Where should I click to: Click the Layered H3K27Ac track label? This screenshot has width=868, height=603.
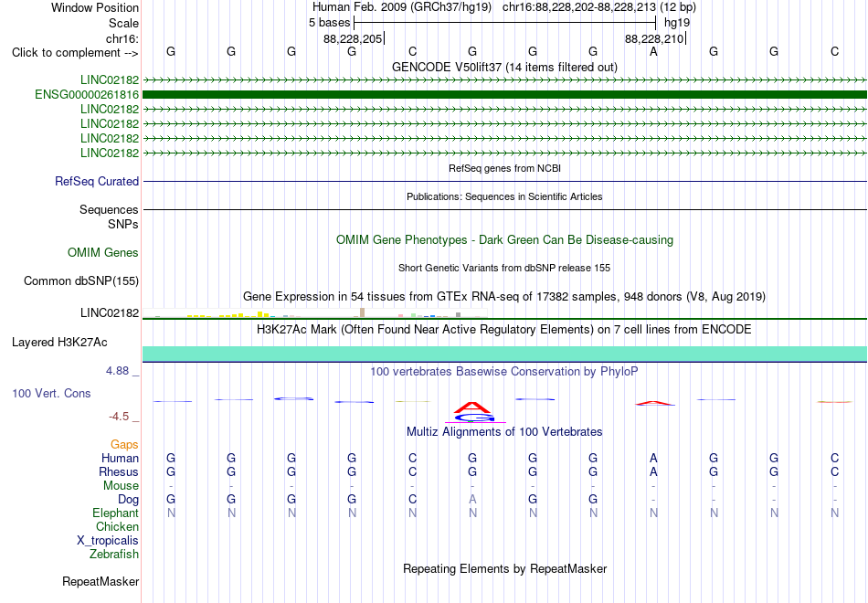click(59, 343)
